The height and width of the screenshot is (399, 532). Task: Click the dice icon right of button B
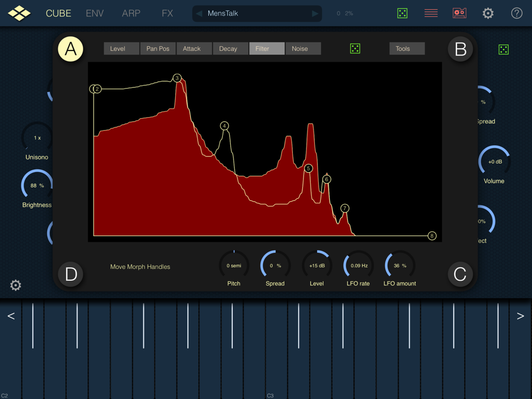(x=503, y=49)
